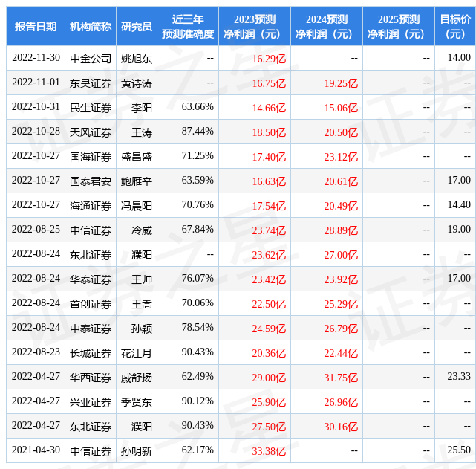Select analyst 花江月
476x469 pixels.
137,354
